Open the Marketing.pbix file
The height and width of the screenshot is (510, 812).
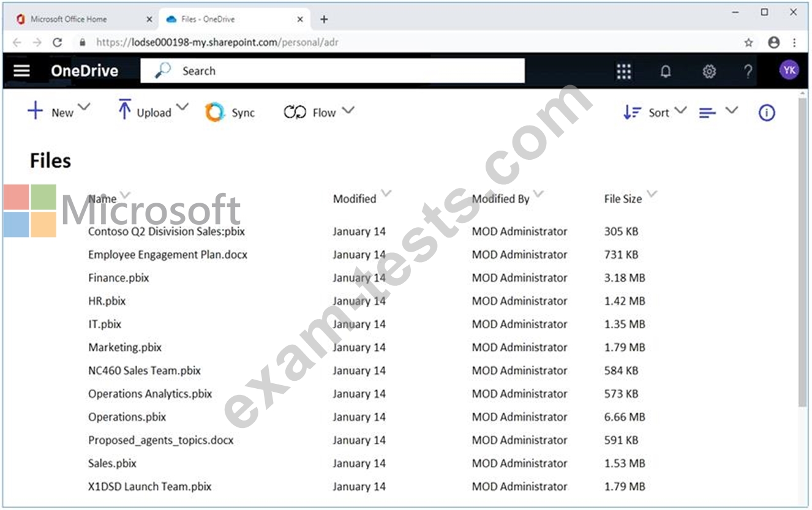[125, 348]
